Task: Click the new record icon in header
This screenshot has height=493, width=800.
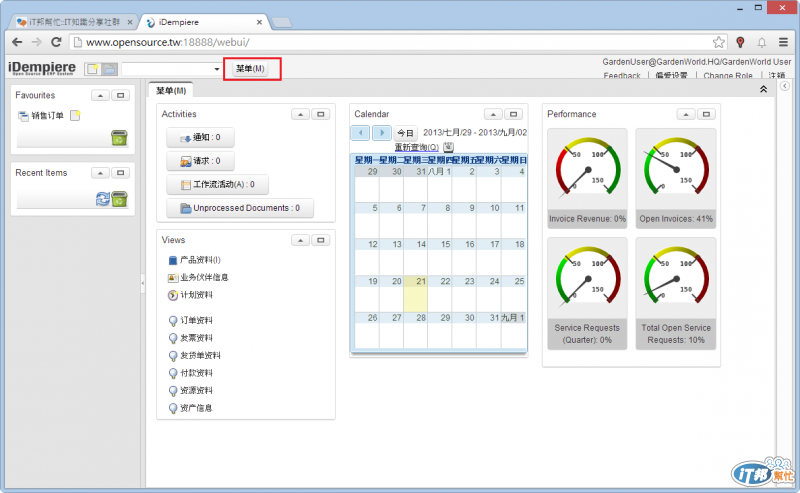Action: 92,69
